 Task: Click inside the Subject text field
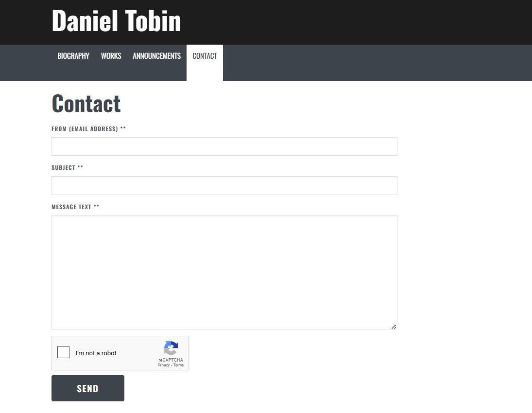[x=224, y=185]
